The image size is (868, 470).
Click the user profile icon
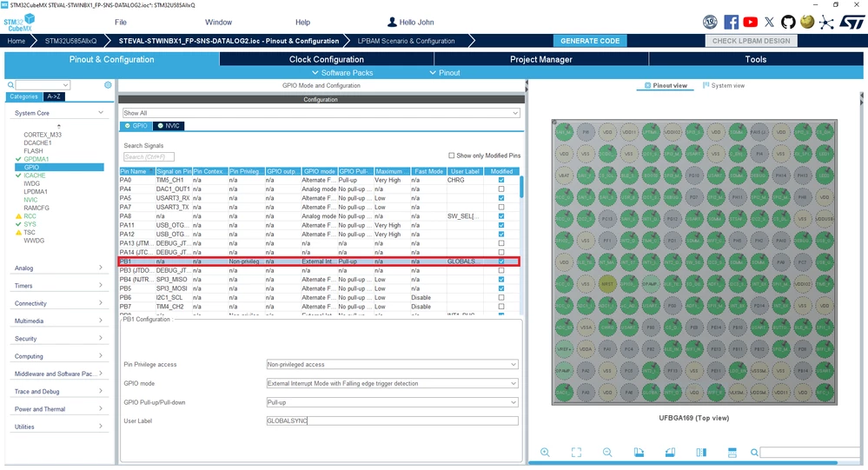[392, 22]
